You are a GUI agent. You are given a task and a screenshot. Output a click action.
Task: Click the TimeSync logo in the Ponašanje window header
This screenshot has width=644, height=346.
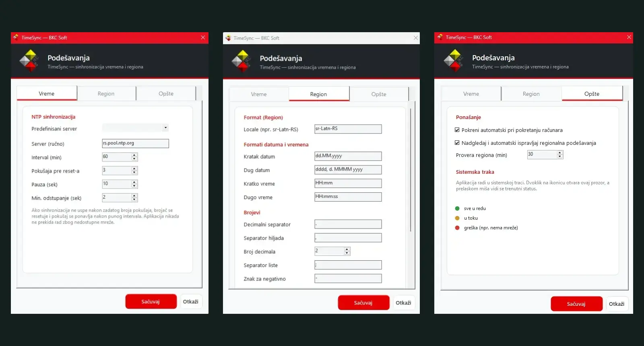tap(454, 60)
